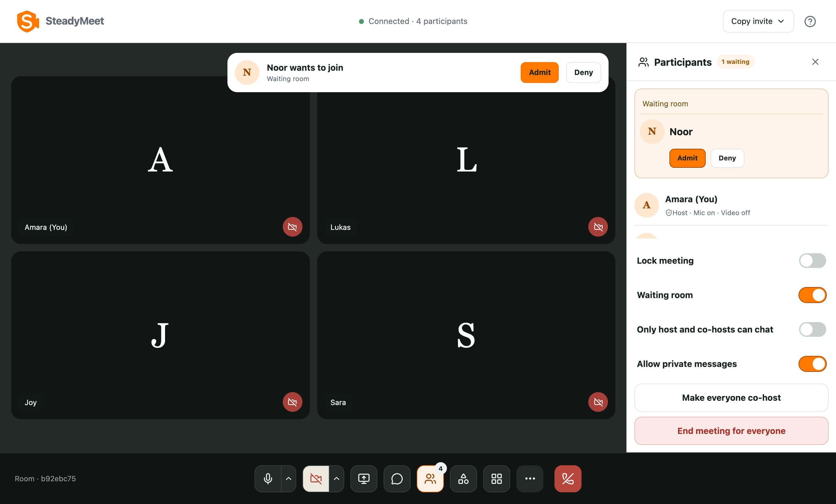Viewport: 836px width, 504px height.
Task: Click Noor's avatar in waiting room
Action: 652,132
